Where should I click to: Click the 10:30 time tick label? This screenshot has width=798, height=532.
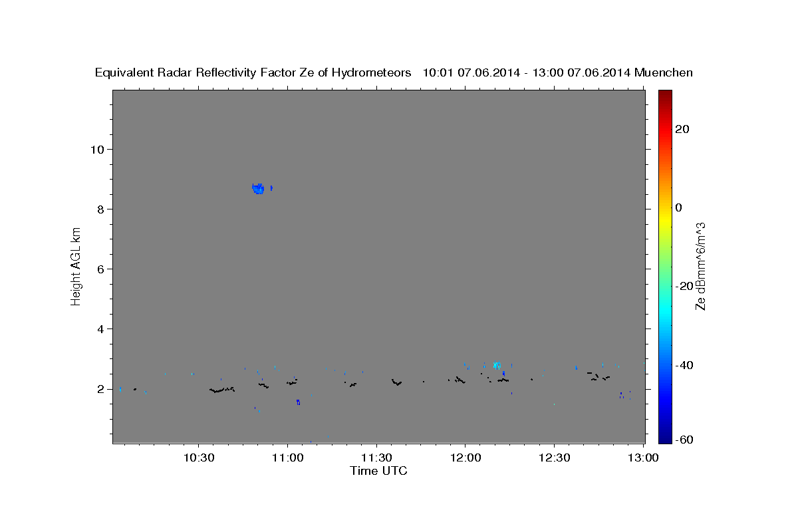click(198, 458)
